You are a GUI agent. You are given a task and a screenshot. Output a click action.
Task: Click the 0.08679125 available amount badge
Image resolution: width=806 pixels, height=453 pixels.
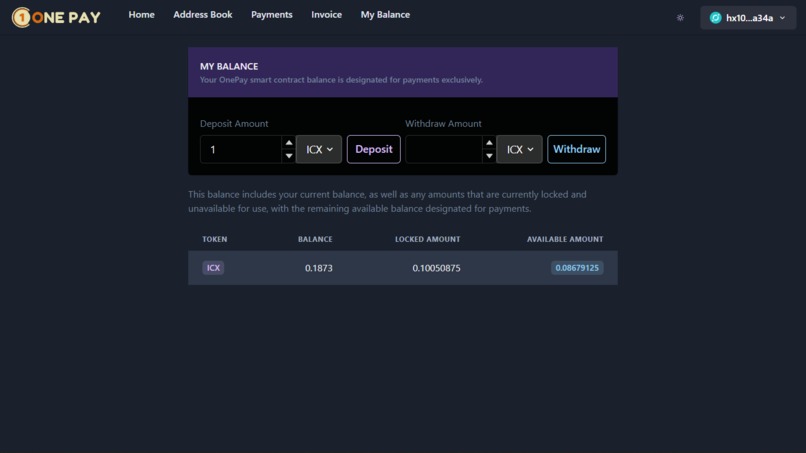(x=577, y=268)
